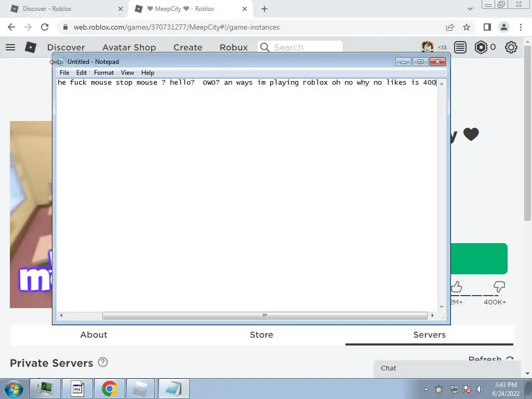Viewport: 532px width, 399px height.
Task: Switch to the Store tab
Action: pos(262,335)
